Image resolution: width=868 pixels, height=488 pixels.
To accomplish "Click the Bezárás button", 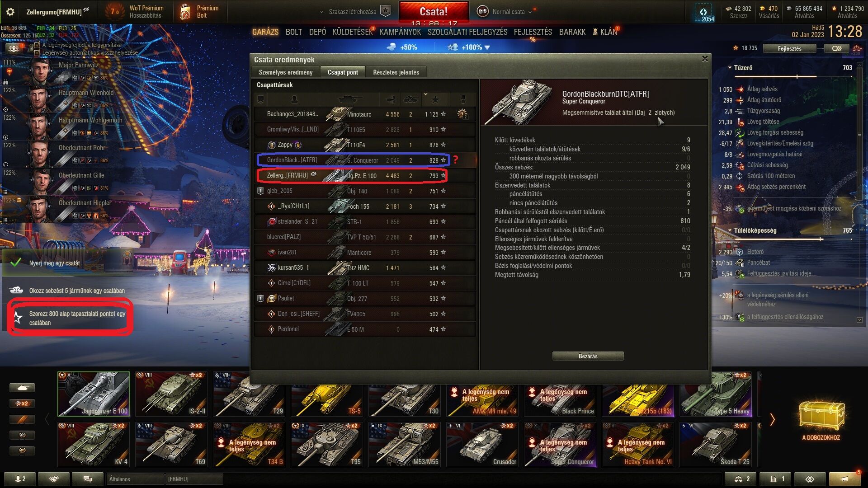I will click(588, 357).
